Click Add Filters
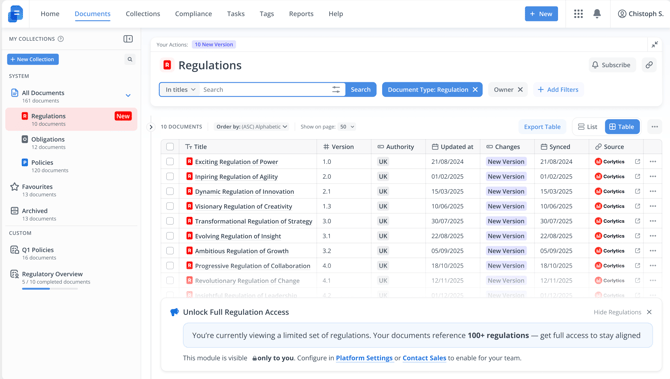Viewport: 670px width, 379px height. 558,89
